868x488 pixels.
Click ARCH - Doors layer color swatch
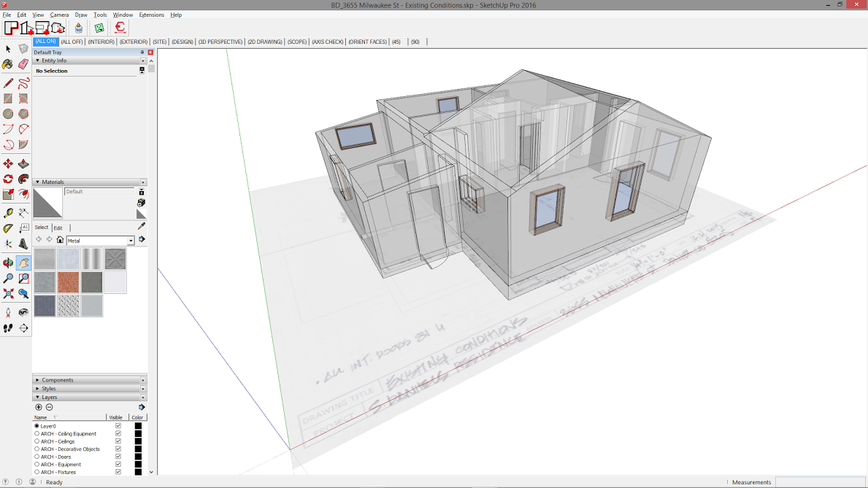pos(138,457)
